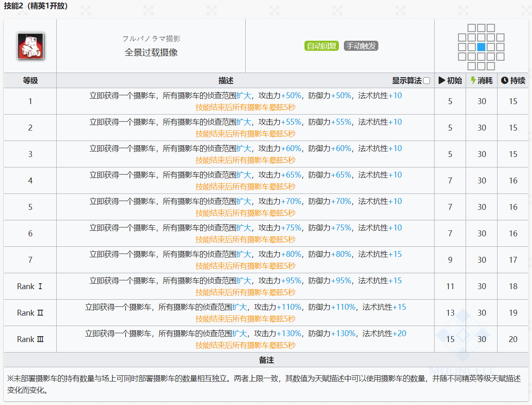Click the remark note about 未部署摄影车

264,384
